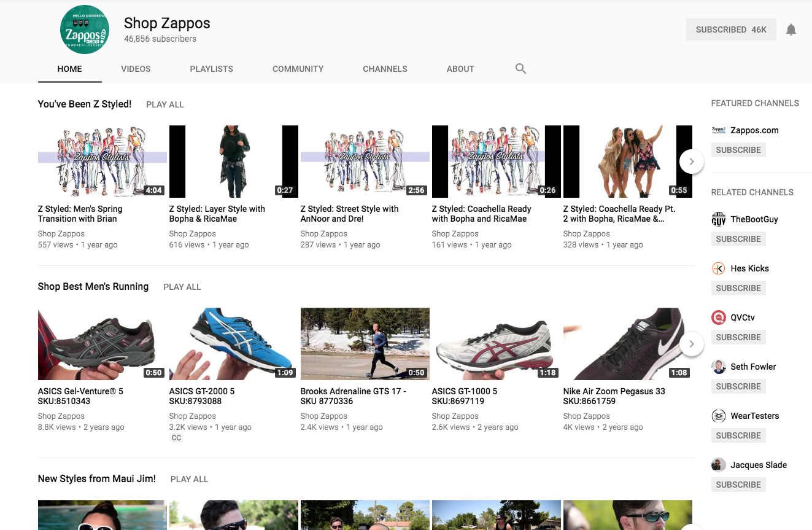Subscribe to WearTesters channel

pos(738,435)
